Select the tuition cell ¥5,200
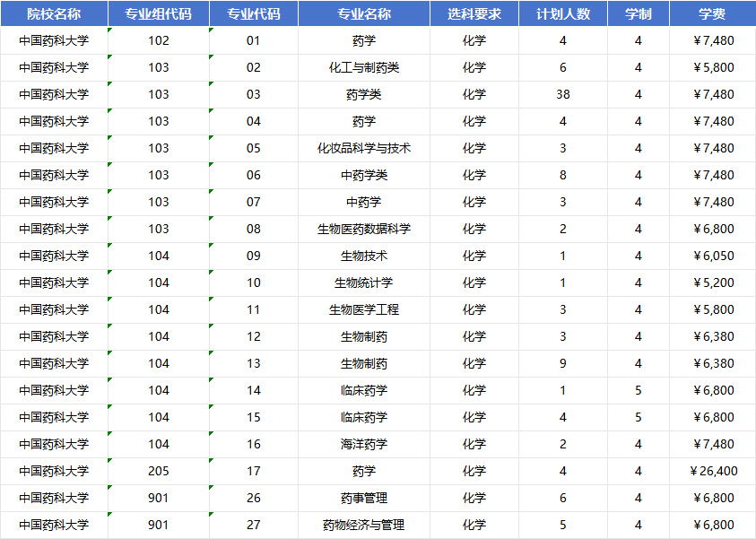756x539 pixels. [x=713, y=283]
